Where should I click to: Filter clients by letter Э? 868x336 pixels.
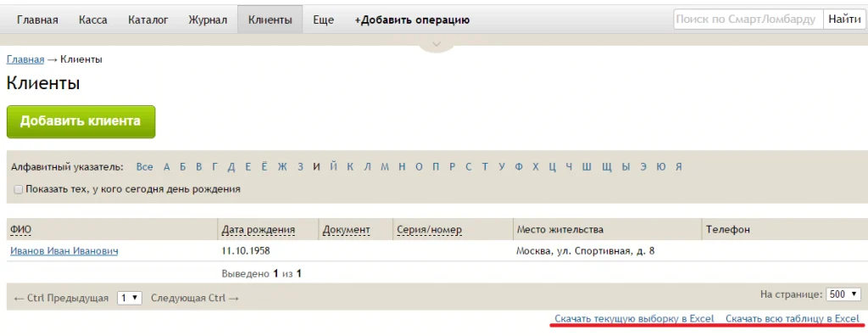pyautogui.click(x=643, y=167)
